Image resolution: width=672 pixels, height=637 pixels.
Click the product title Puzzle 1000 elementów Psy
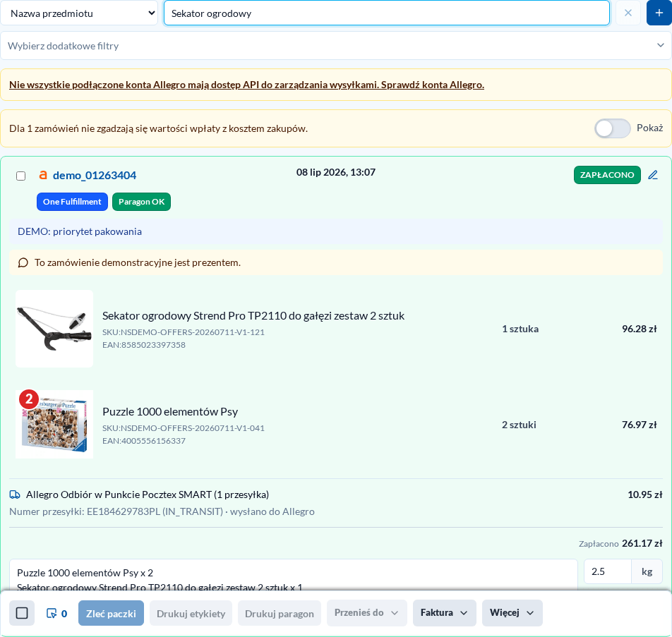click(x=170, y=412)
